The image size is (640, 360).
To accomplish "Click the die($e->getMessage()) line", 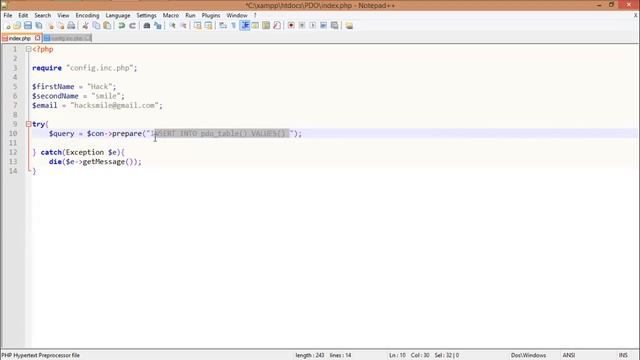I will [95, 162].
